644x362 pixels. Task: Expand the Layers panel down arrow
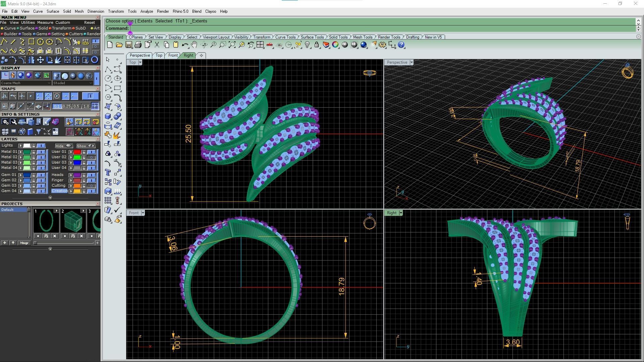pos(50,198)
